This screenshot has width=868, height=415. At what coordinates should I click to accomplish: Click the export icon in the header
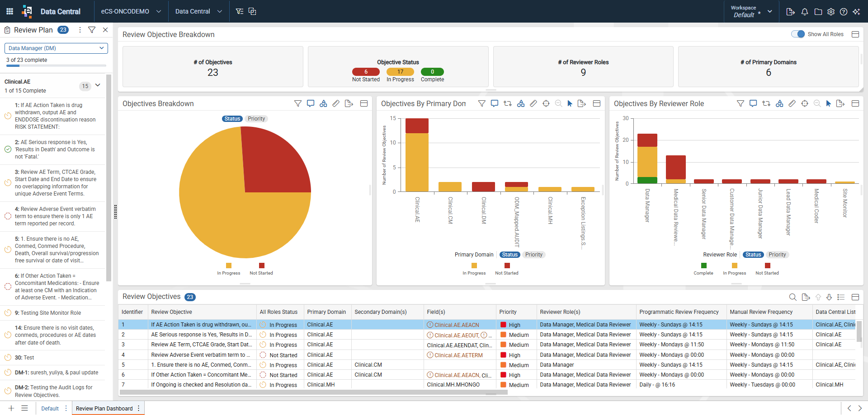(x=791, y=12)
